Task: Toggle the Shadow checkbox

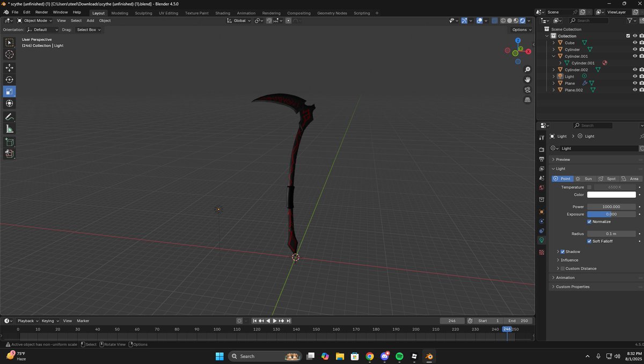Action: pos(562,251)
